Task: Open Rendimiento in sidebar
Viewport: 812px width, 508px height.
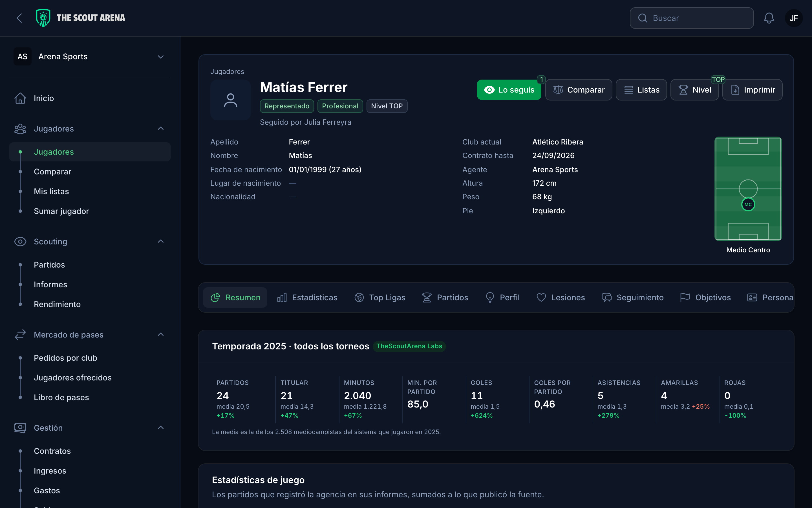Action: tap(90, 305)
